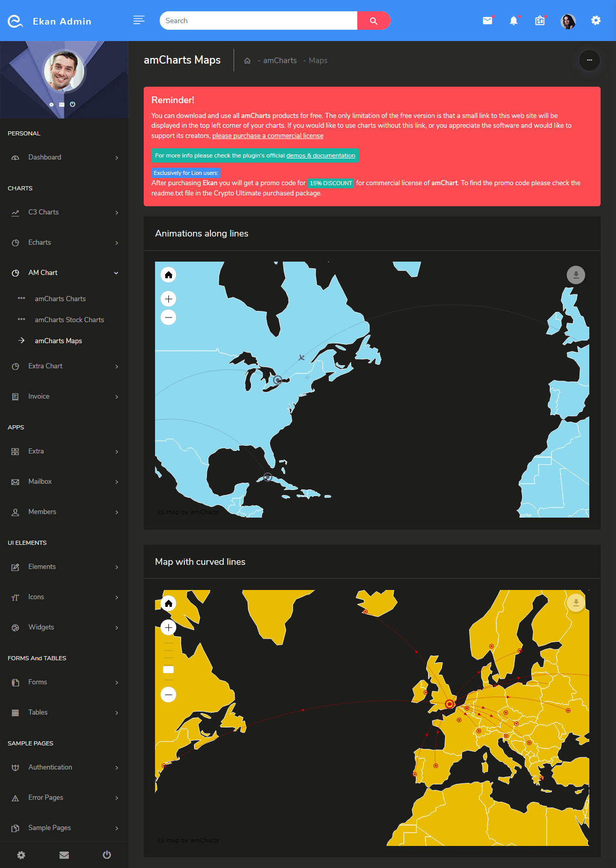616x868 pixels.
Task: Click the Ekan Admin logo icon
Action: click(x=15, y=21)
